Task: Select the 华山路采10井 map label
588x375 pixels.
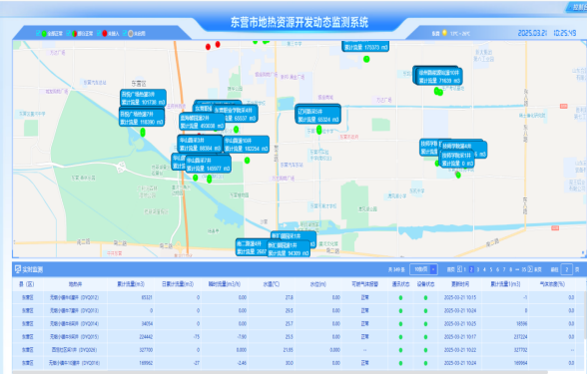Action: click(247, 145)
